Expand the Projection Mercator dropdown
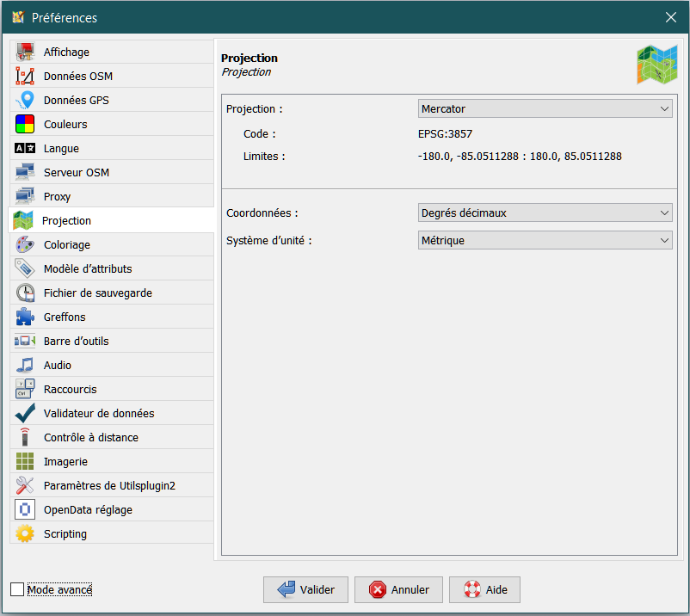 point(545,109)
